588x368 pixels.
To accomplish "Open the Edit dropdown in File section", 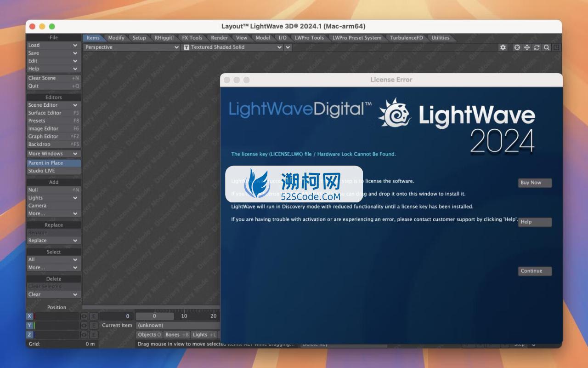I will coord(54,61).
